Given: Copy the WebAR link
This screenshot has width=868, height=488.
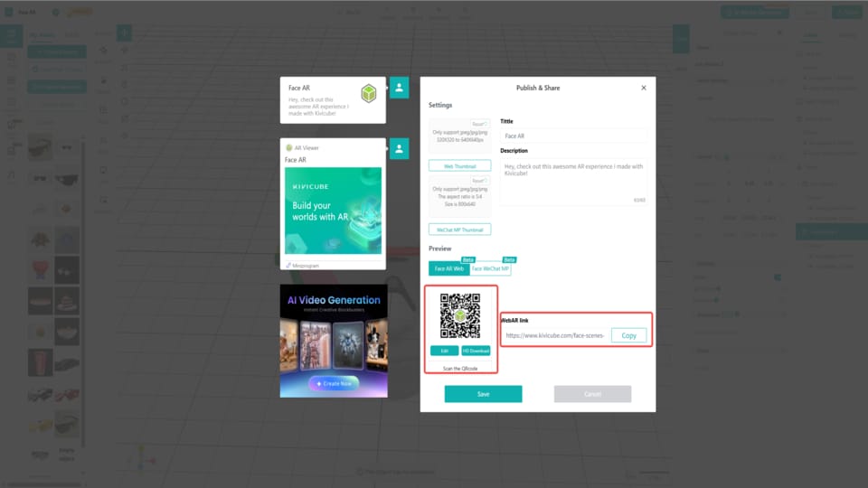Looking at the screenshot, I should pyautogui.click(x=629, y=335).
